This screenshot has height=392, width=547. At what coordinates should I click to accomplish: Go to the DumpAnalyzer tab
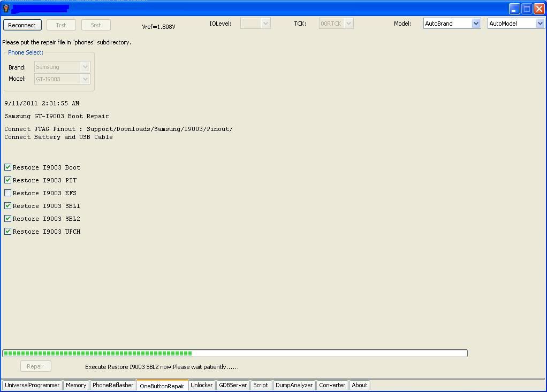point(294,385)
